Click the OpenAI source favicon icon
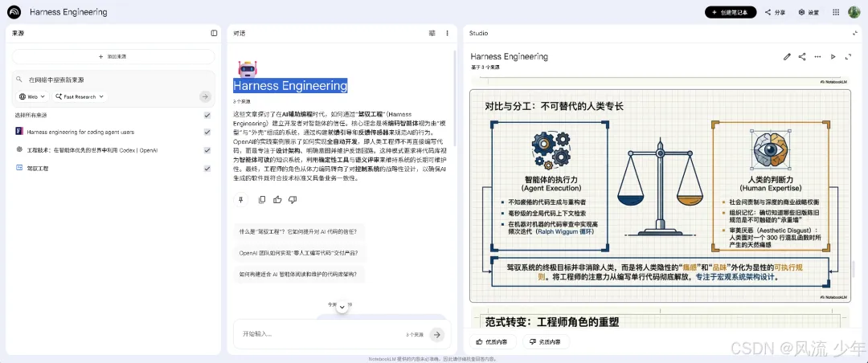This screenshot has height=363, width=868. [18, 149]
